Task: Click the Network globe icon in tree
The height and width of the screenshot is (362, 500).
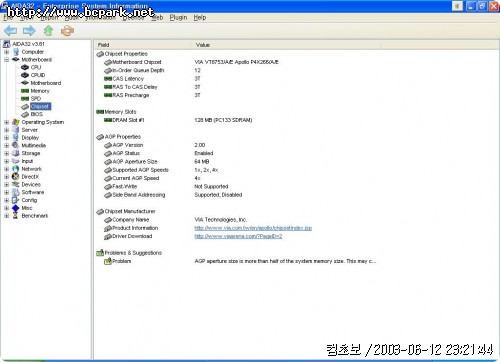Action: [x=16, y=169]
